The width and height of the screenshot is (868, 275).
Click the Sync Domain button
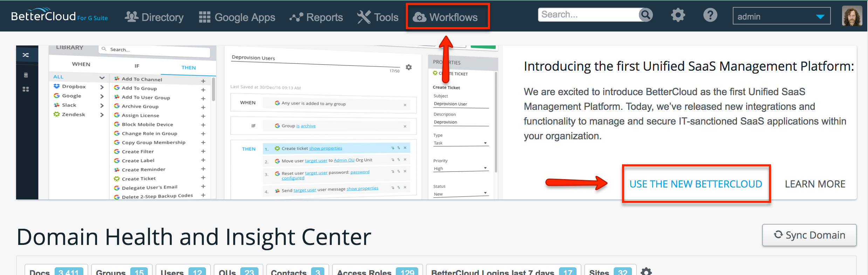809,235
